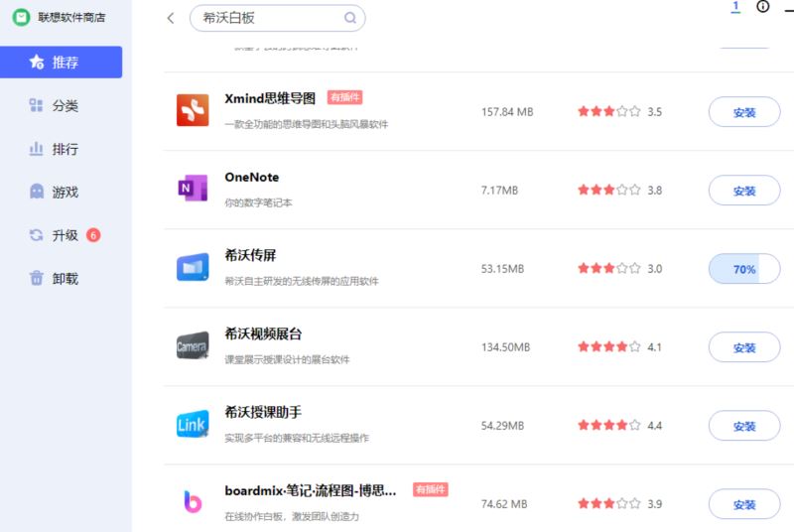Open the 希沃授课助手 title
Viewport: 794px width, 532px height.
pos(263,412)
